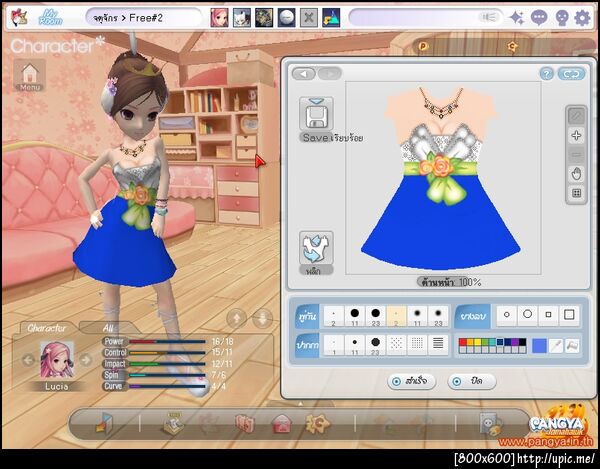Switch to the All tab

click(x=108, y=328)
